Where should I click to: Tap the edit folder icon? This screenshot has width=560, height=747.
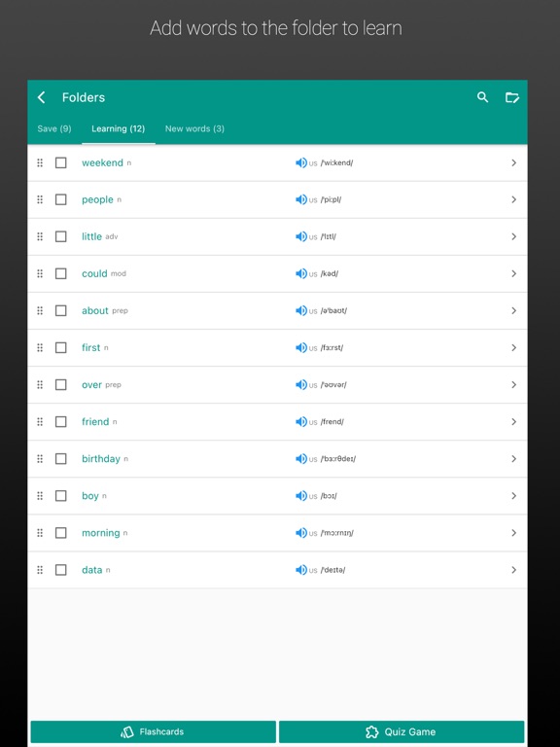click(512, 97)
